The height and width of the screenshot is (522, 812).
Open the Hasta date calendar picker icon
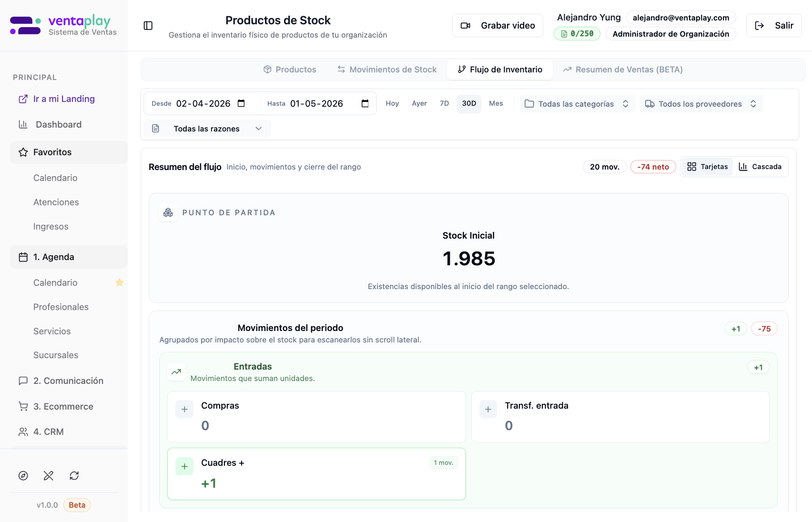(365, 103)
